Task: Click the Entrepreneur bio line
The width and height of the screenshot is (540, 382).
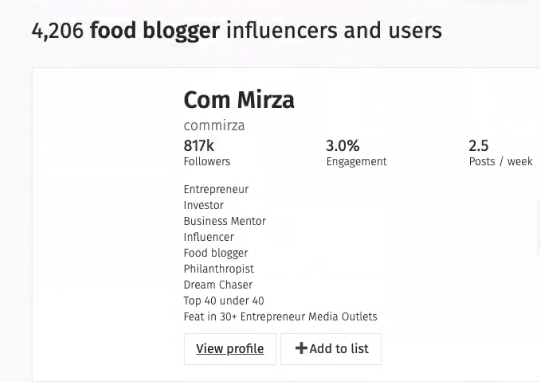Action: coord(216,189)
